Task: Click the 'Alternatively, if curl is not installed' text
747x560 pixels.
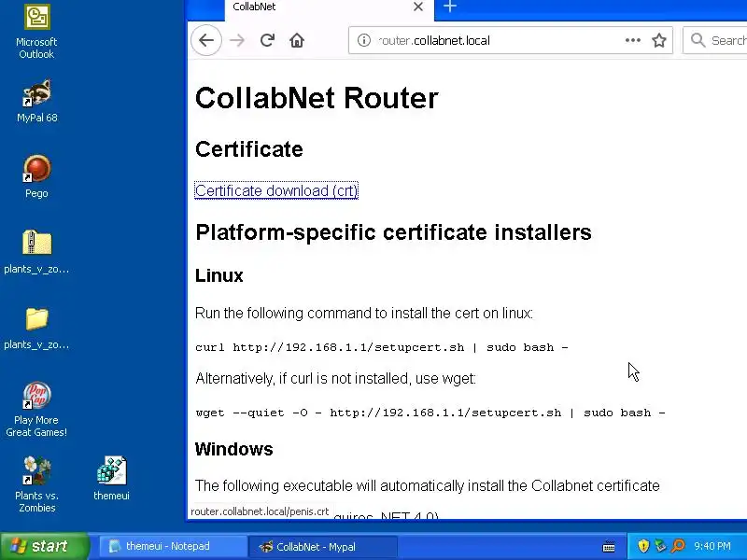Action: point(335,379)
